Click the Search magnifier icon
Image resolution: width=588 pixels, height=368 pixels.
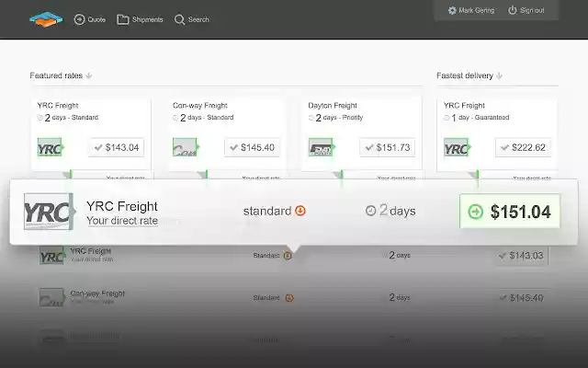(180, 19)
